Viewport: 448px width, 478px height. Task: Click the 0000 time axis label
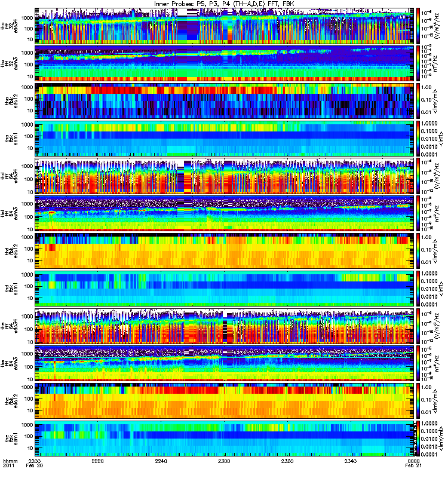pos(413,461)
